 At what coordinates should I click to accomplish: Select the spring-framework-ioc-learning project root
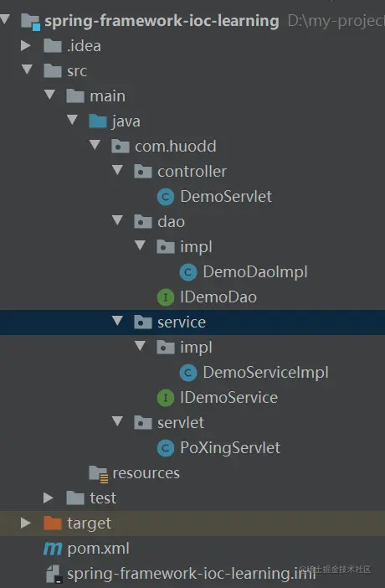point(162,21)
